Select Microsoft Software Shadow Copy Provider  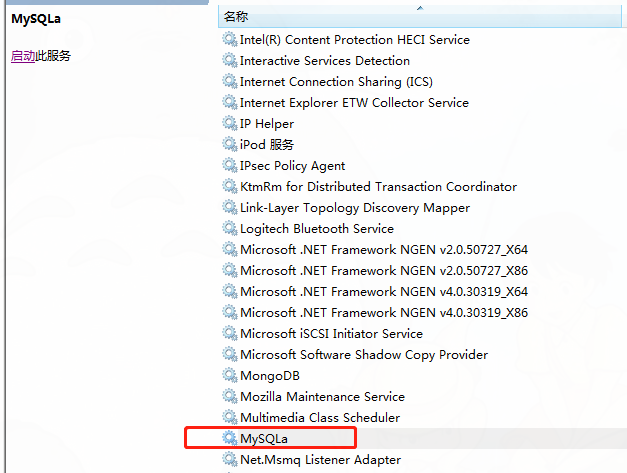pos(364,355)
